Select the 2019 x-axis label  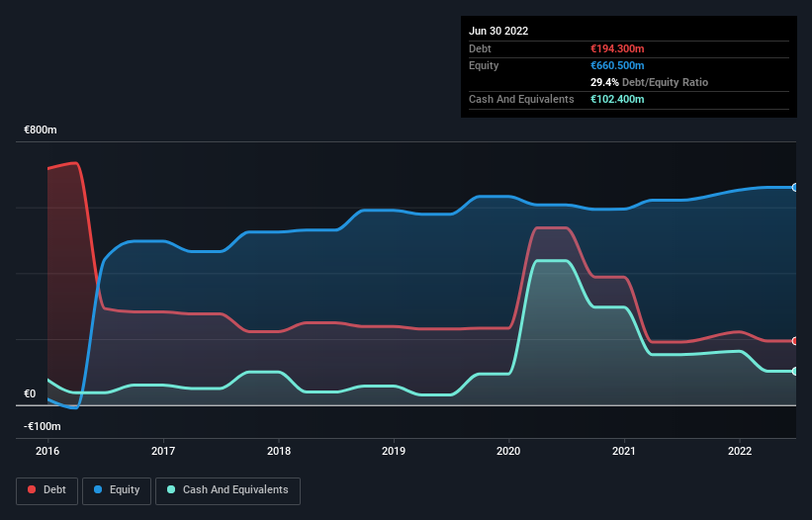pos(394,451)
